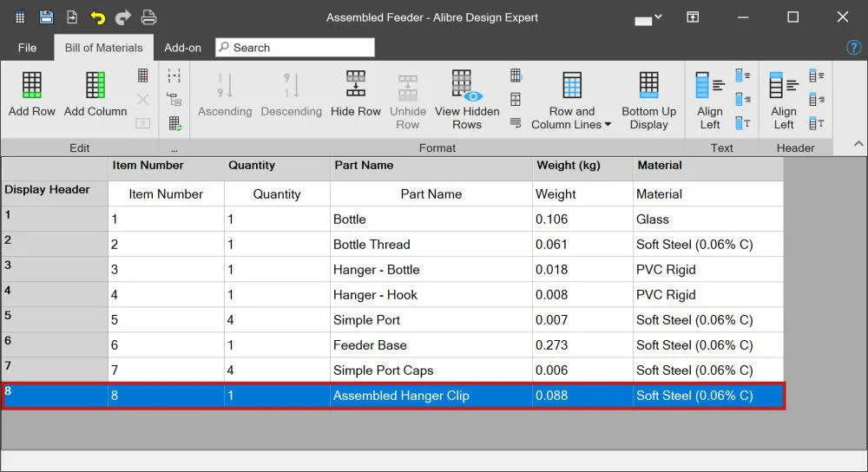Switch to the Bill of Materials tab
868x472 pixels.
[x=103, y=48]
